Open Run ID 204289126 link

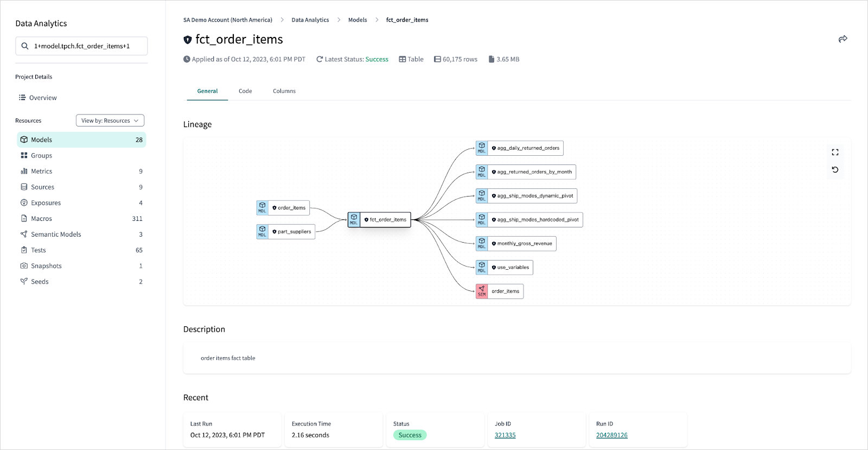pyautogui.click(x=612, y=435)
